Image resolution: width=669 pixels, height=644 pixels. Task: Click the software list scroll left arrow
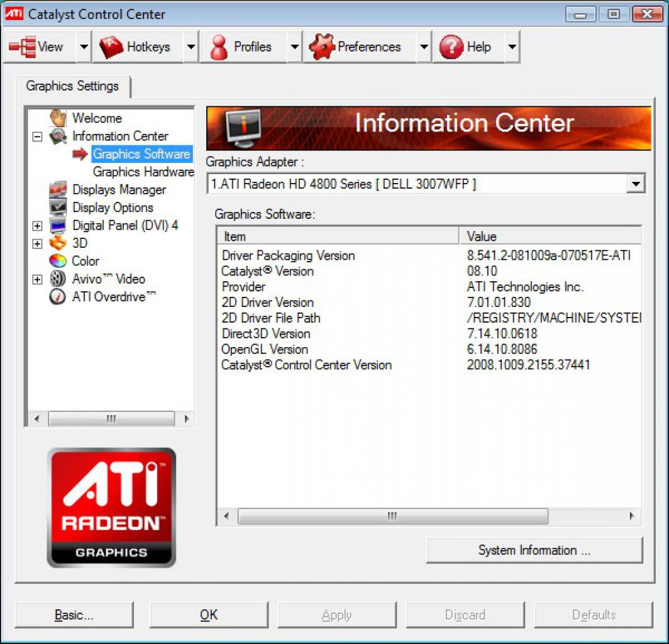click(226, 516)
